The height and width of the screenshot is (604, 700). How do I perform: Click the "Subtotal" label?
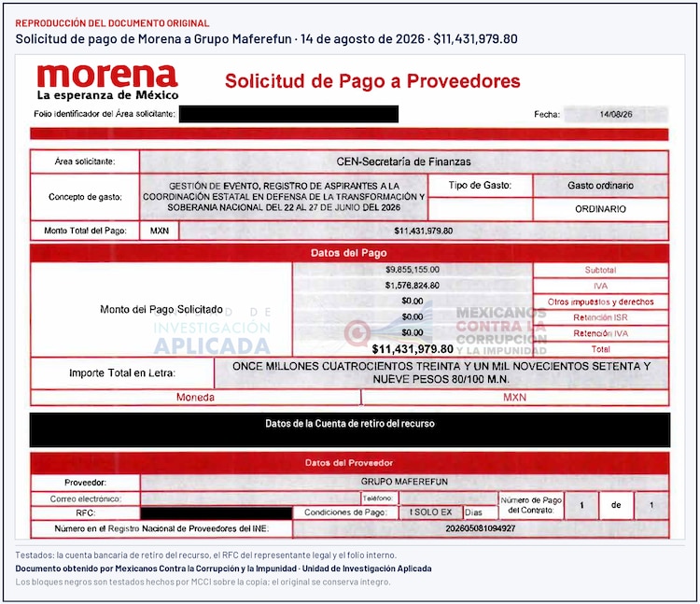(x=600, y=270)
